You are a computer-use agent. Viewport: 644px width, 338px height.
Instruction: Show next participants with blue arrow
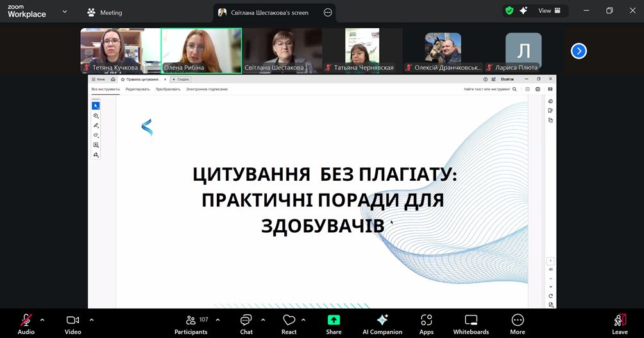pyautogui.click(x=579, y=51)
